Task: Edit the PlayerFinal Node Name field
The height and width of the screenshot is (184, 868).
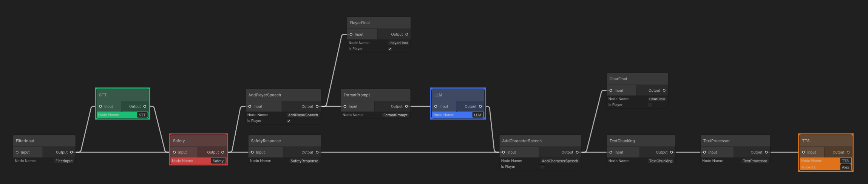Action: (x=398, y=43)
